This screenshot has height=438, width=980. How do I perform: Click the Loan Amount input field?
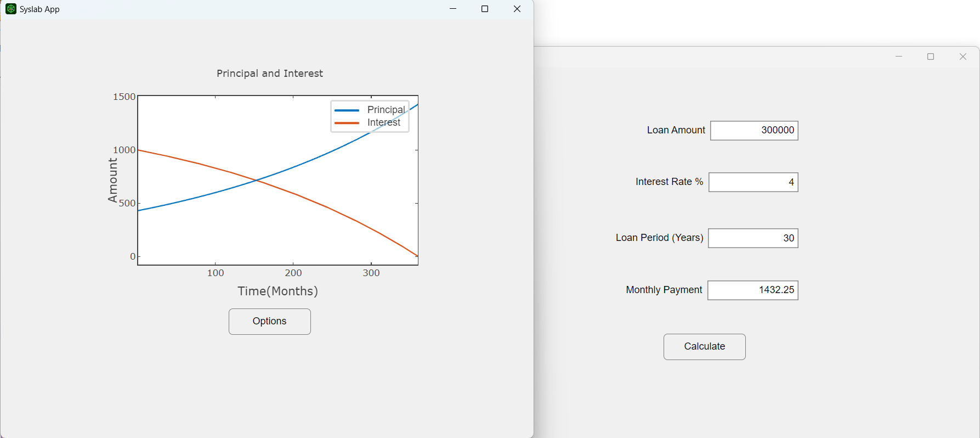[754, 131]
